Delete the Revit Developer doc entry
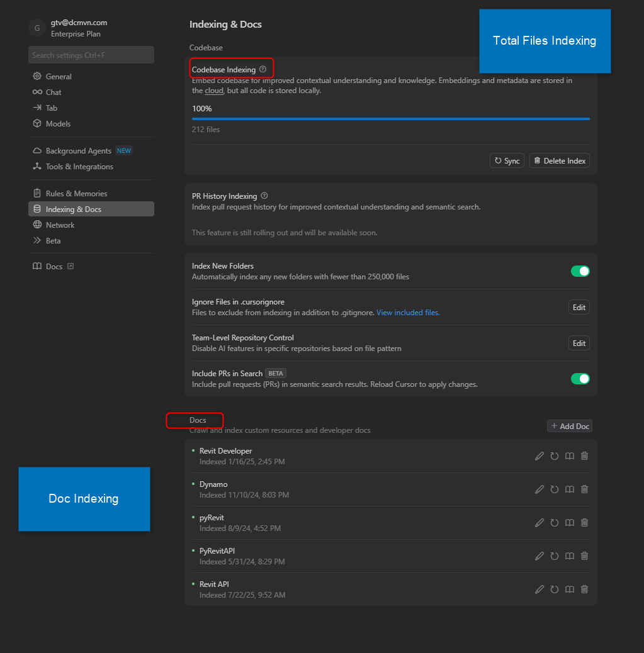The width and height of the screenshot is (644, 653). [584, 456]
